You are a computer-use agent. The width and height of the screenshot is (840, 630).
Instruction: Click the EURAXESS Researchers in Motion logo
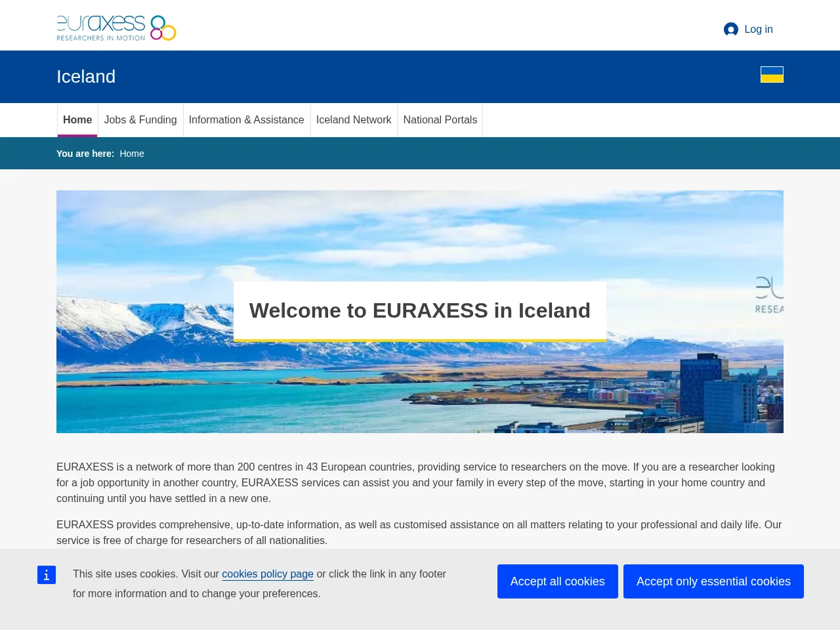point(116,28)
